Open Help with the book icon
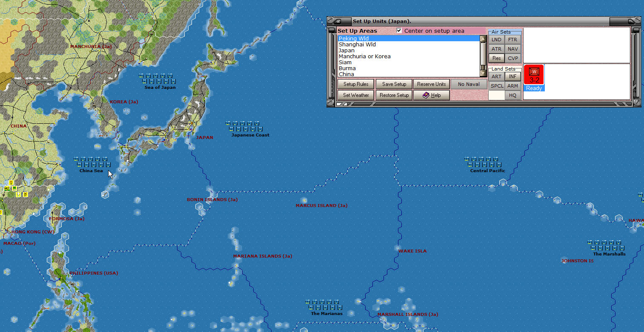 point(431,95)
